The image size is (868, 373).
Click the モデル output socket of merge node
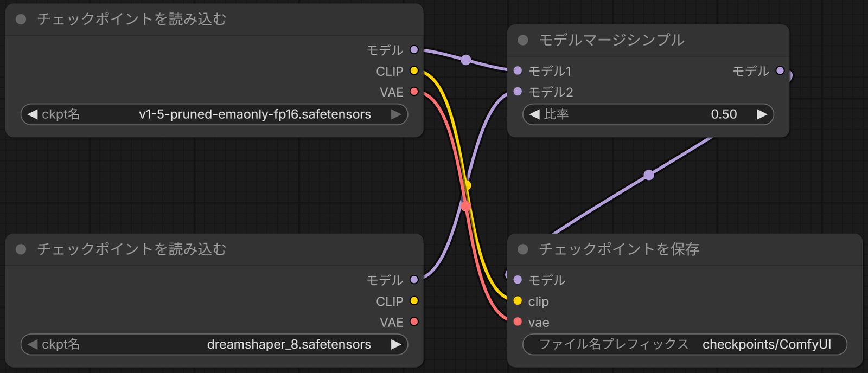(x=780, y=71)
